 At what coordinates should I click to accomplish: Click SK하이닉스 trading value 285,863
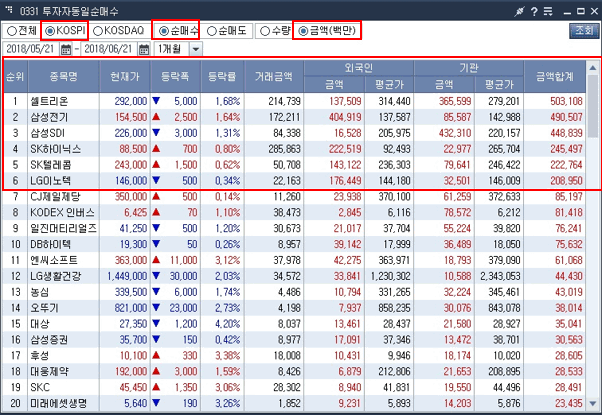click(x=284, y=149)
